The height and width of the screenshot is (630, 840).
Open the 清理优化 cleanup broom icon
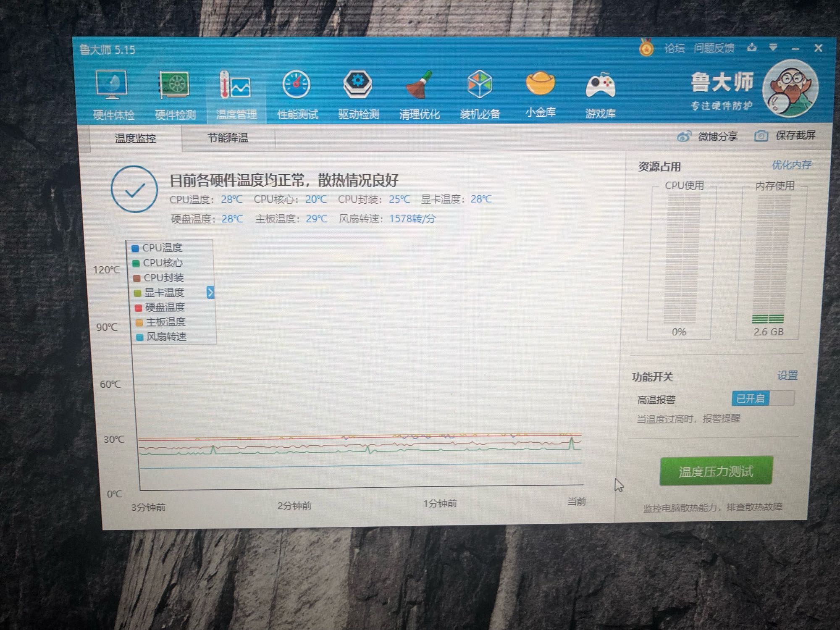pos(419,85)
